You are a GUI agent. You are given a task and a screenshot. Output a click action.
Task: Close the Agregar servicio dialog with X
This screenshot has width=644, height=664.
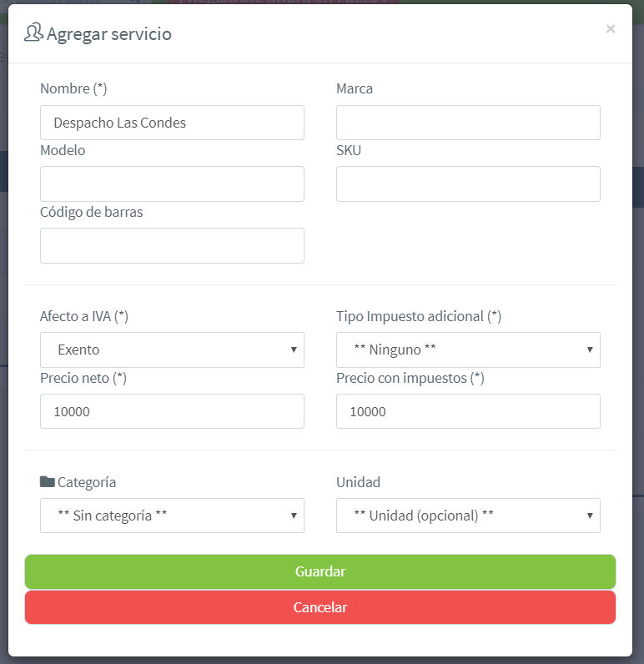pyautogui.click(x=611, y=29)
